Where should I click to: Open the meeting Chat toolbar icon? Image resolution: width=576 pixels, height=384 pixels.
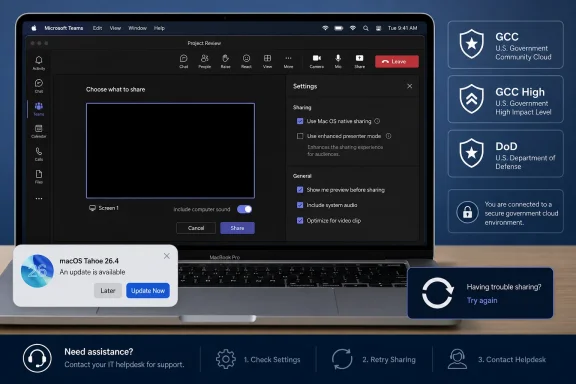[x=183, y=61]
